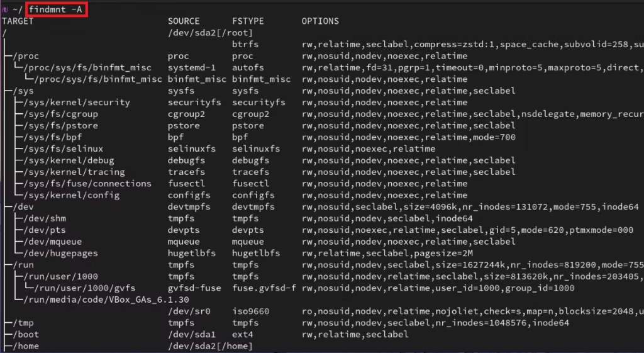Viewport: 644px width, 353px height.
Task: Click the FSTYPE column header
Action: point(248,21)
